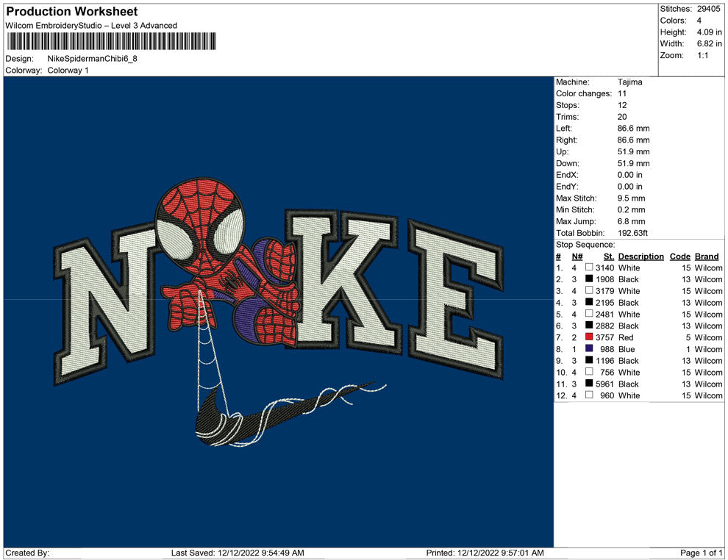
Task: Select stitch count 2195 in stop row 4
Action: (605, 303)
